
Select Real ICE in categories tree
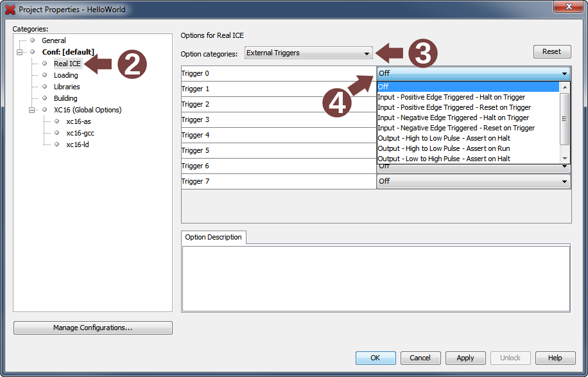tap(67, 64)
